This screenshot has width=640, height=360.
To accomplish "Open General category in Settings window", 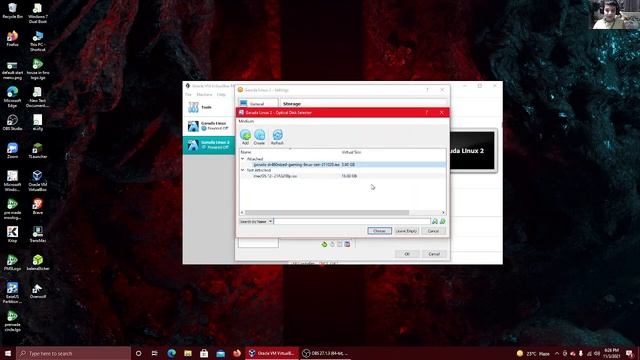I will click(258, 104).
